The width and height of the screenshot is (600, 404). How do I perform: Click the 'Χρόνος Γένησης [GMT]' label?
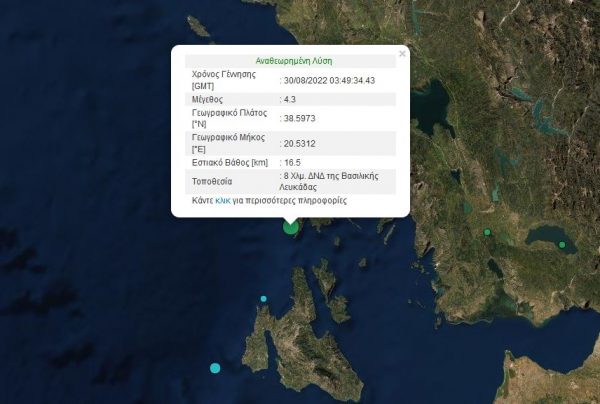point(223,80)
